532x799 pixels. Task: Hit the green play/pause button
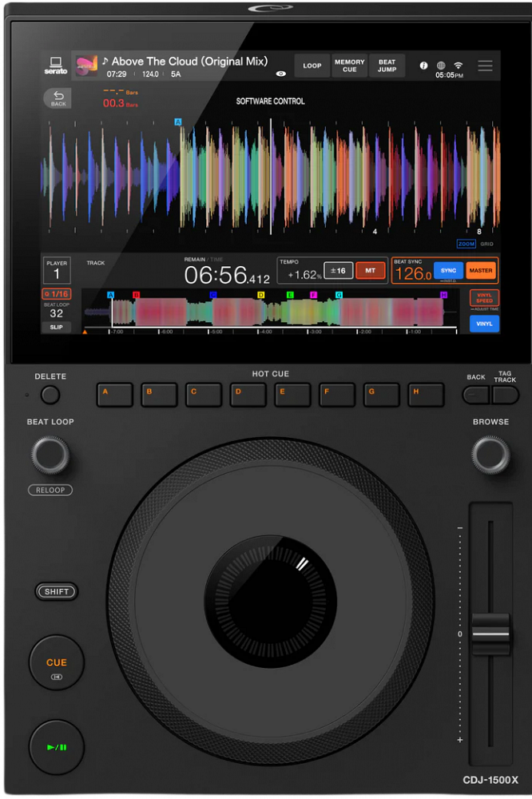click(x=57, y=747)
